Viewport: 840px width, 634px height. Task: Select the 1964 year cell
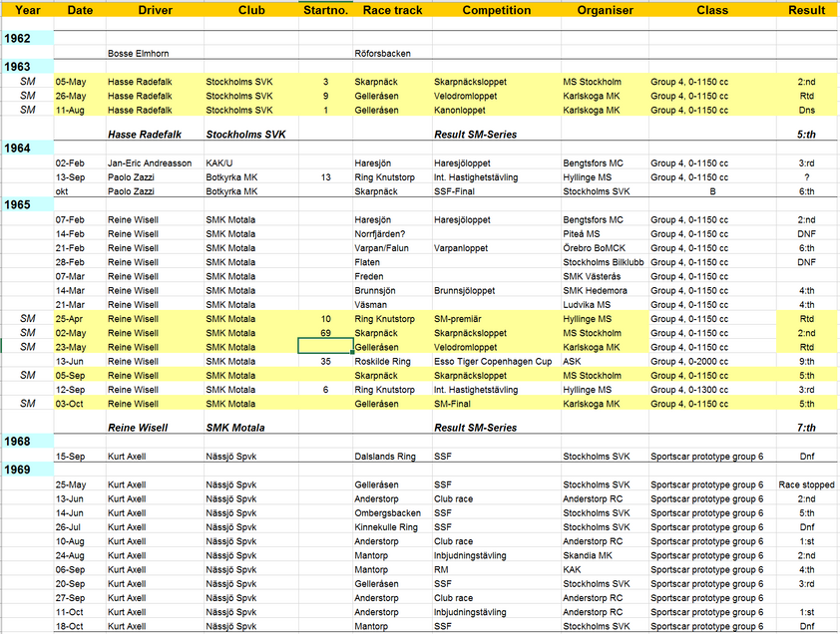tap(27, 148)
